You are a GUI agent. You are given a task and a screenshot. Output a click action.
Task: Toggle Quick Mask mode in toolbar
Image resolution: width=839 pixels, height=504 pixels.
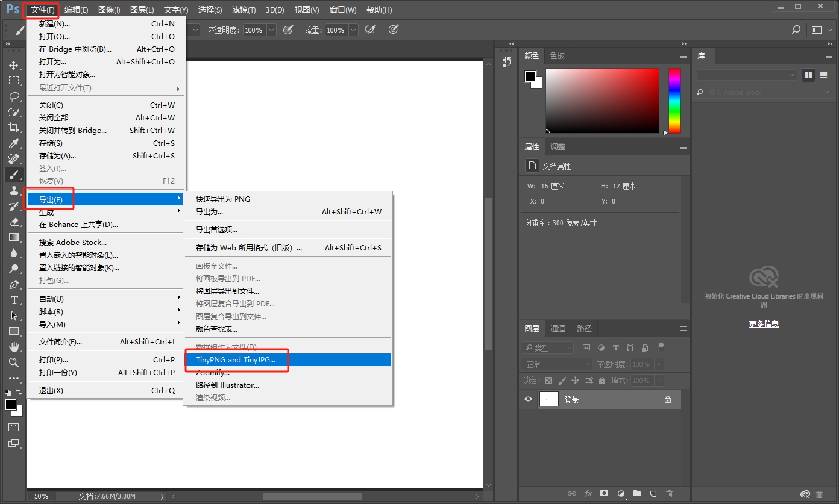(x=13, y=427)
